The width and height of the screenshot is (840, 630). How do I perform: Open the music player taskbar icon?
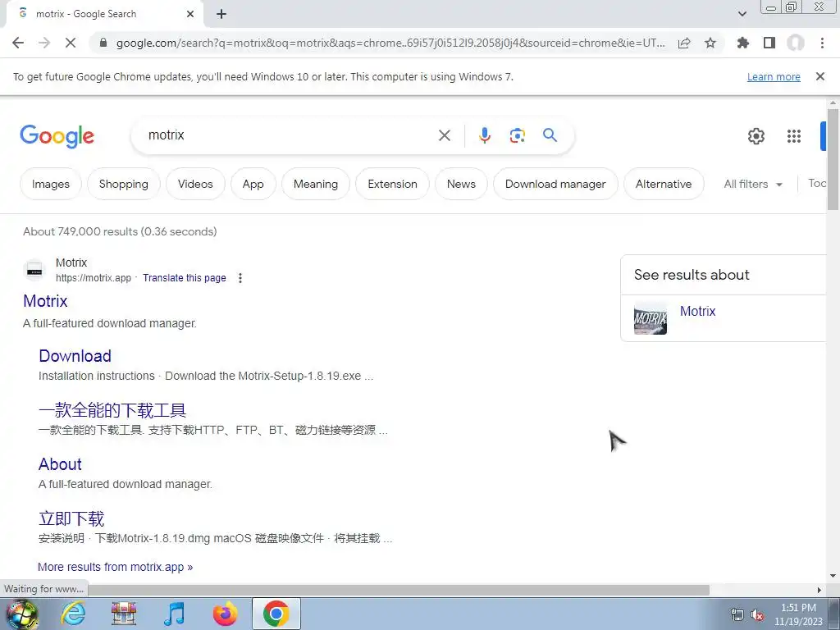(x=174, y=614)
